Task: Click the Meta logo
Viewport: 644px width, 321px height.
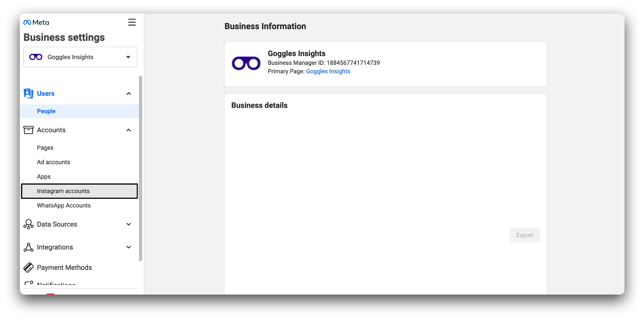Action: point(36,22)
